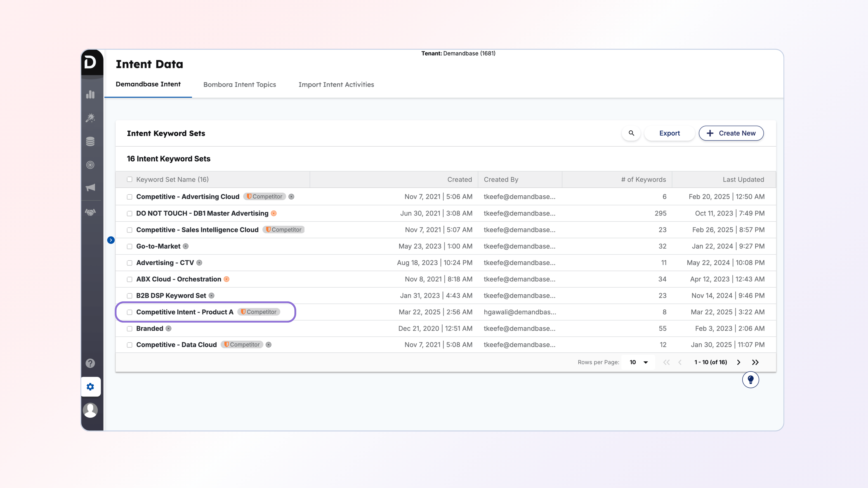Open the Rows per Page dropdown
Viewport: 868px width, 488px height.
pos(639,362)
